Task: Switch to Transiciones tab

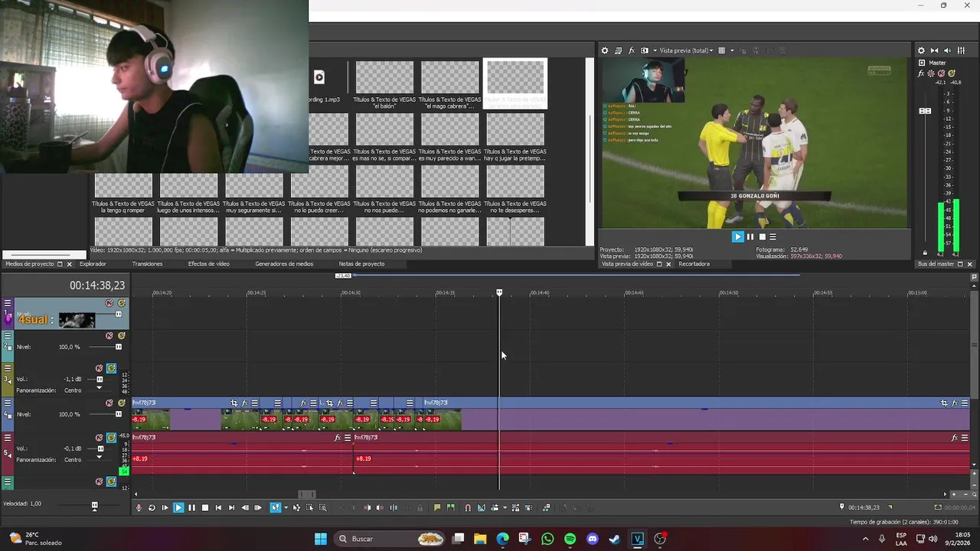Action: 147,264
